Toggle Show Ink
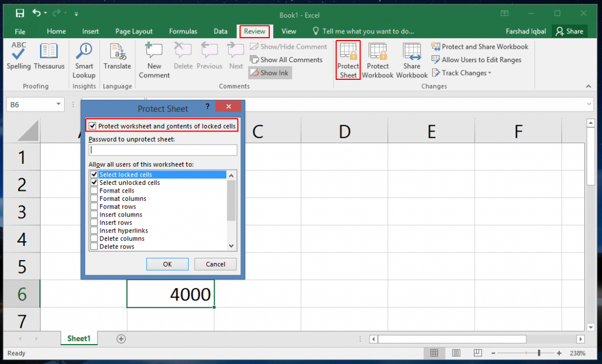Viewport: 602px width, 364px height. pos(269,72)
